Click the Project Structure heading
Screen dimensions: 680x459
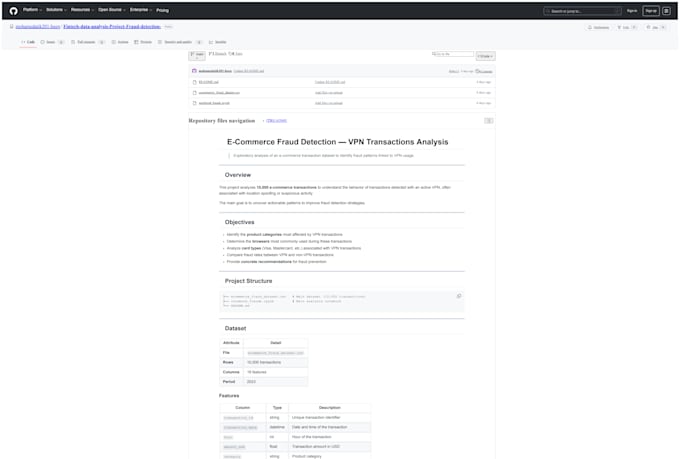pyautogui.click(x=248, y=281)
